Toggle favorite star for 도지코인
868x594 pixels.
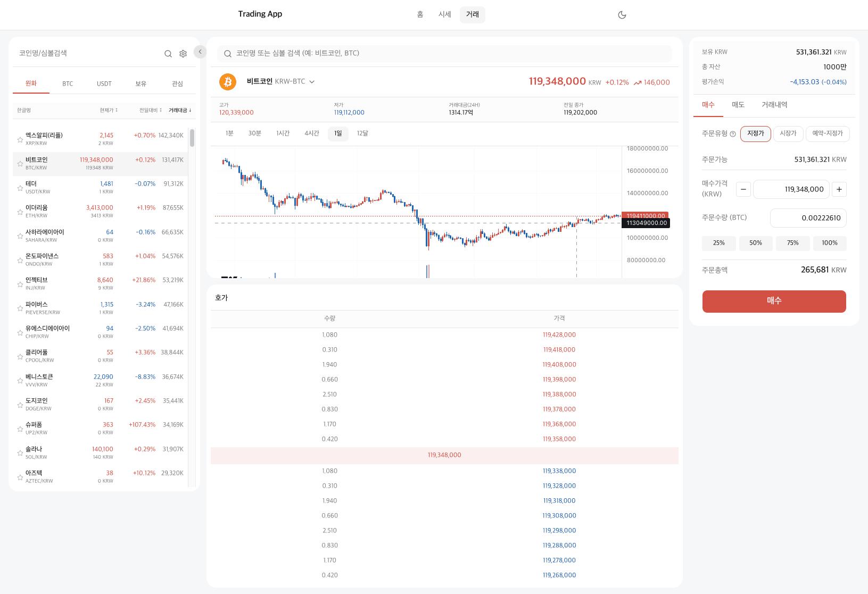point(20,405)
